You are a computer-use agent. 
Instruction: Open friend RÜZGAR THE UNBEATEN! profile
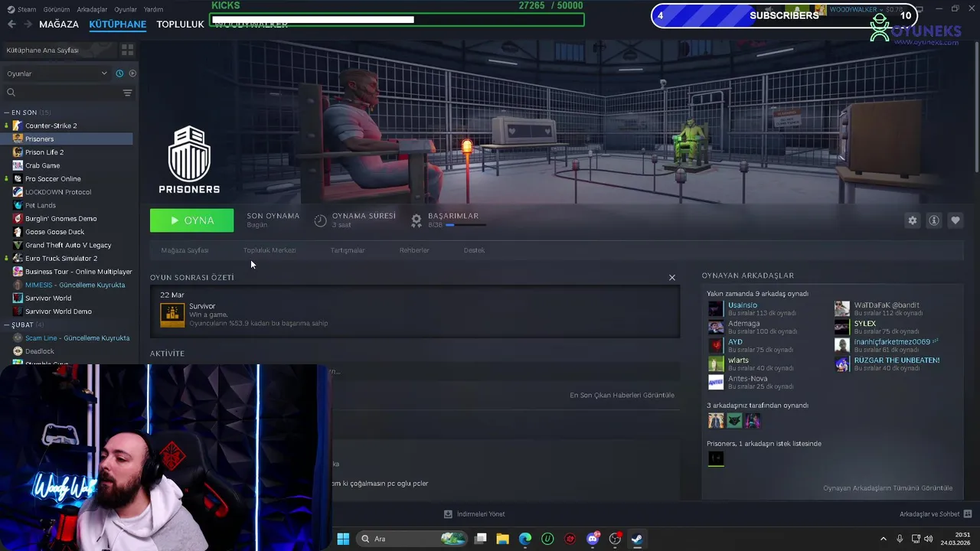pos(897,360)
